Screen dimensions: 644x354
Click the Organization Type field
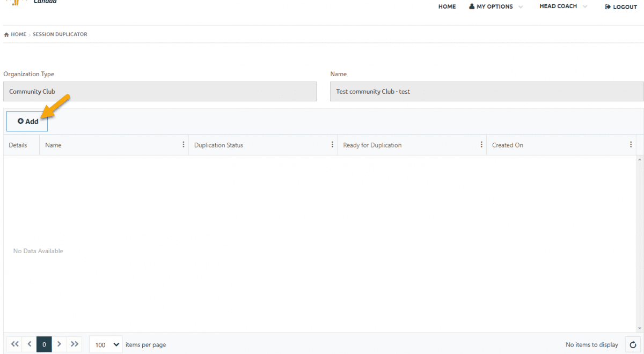pos(160,92)
